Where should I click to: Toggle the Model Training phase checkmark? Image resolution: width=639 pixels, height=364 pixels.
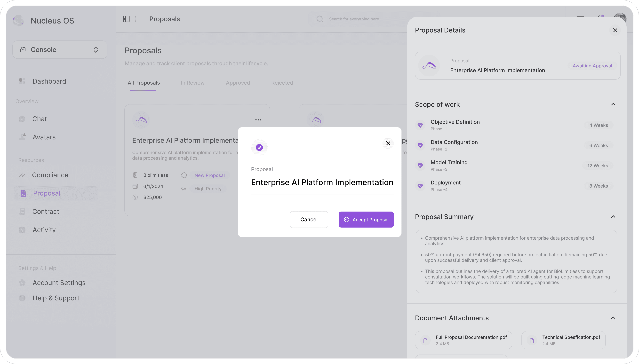point(420,166)
